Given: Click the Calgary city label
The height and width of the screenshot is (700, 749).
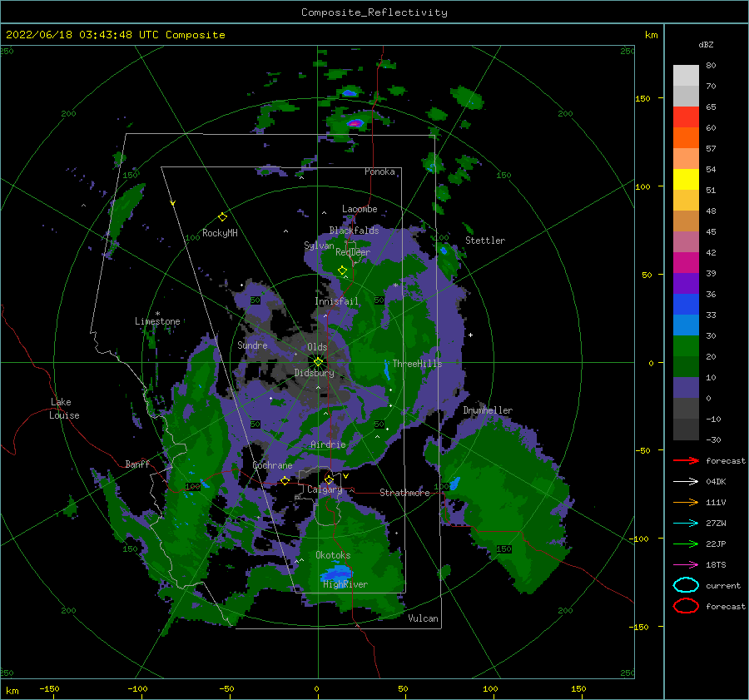Looking at the screenshot, I should (x=325, y=489).
